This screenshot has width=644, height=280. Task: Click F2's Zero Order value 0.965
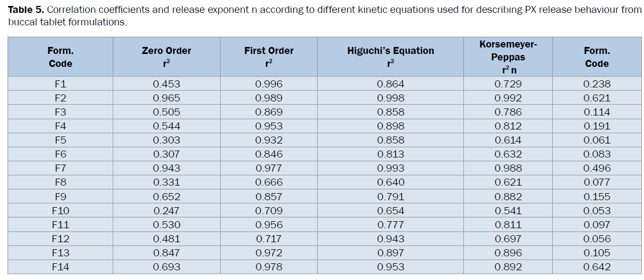pos(166,98)
